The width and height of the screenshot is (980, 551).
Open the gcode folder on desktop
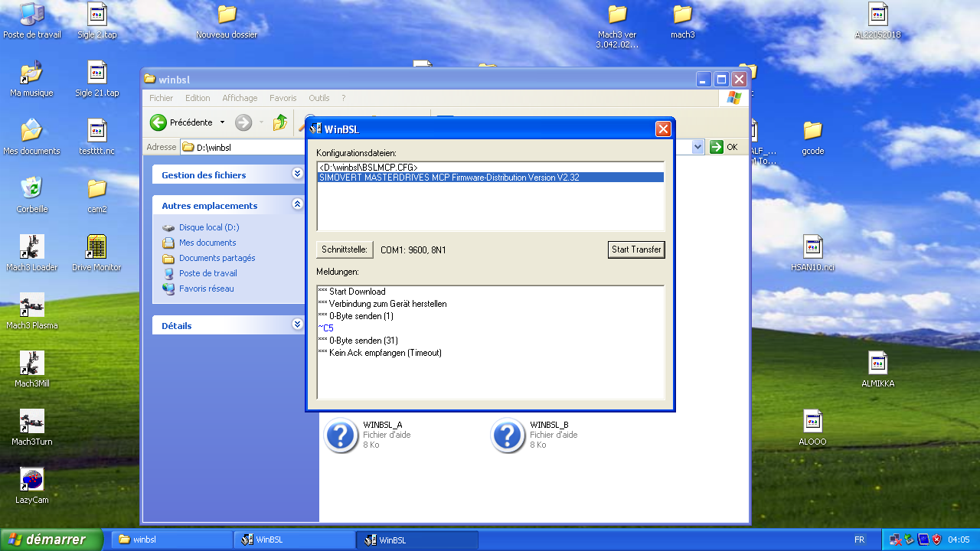click(812, 131)
